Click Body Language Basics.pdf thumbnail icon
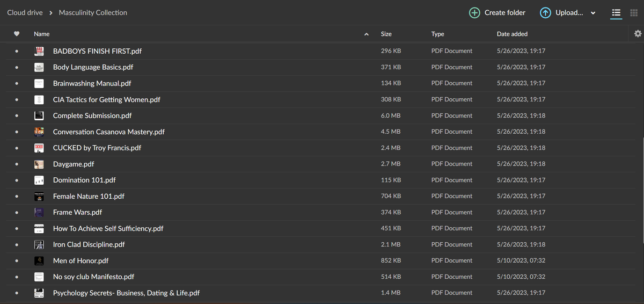The image size is (644, 304). (39, 67)
